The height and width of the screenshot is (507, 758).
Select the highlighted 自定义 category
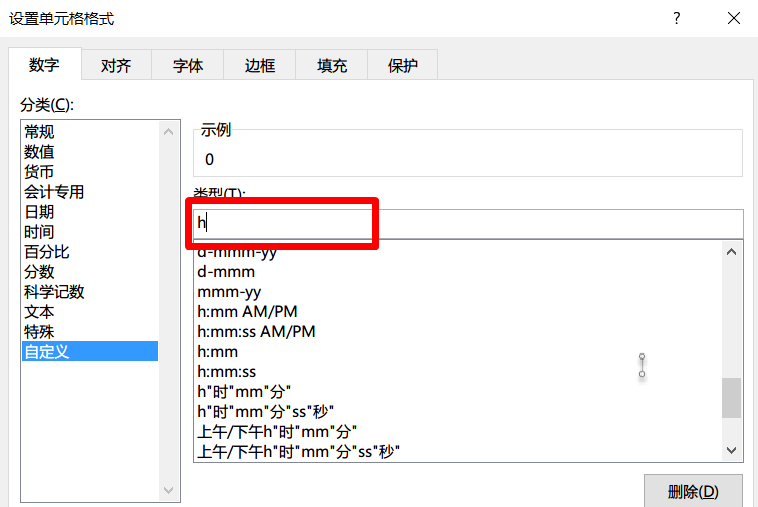[x=90, y=351]
